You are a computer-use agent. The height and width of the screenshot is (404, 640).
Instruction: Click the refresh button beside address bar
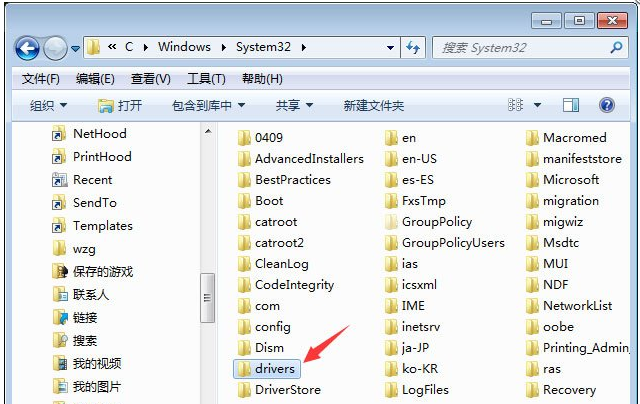pyautogui.click(x=414, y=48)
